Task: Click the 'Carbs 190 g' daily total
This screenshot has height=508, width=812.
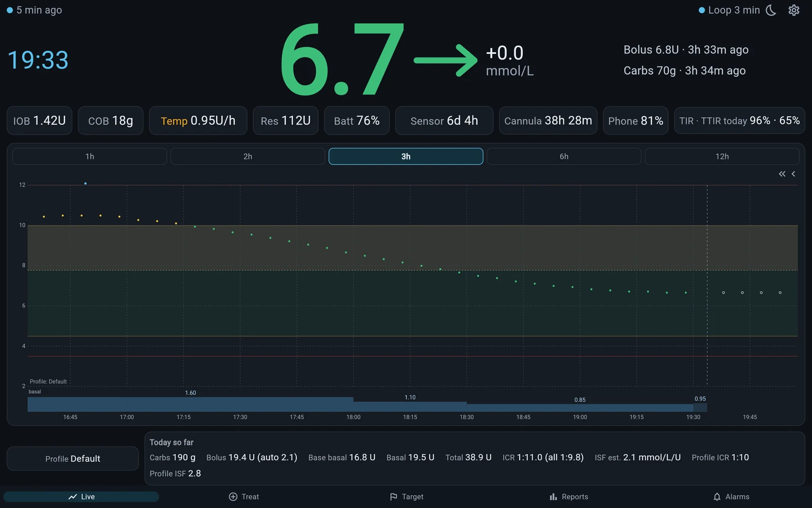Action: click(173, 458)
